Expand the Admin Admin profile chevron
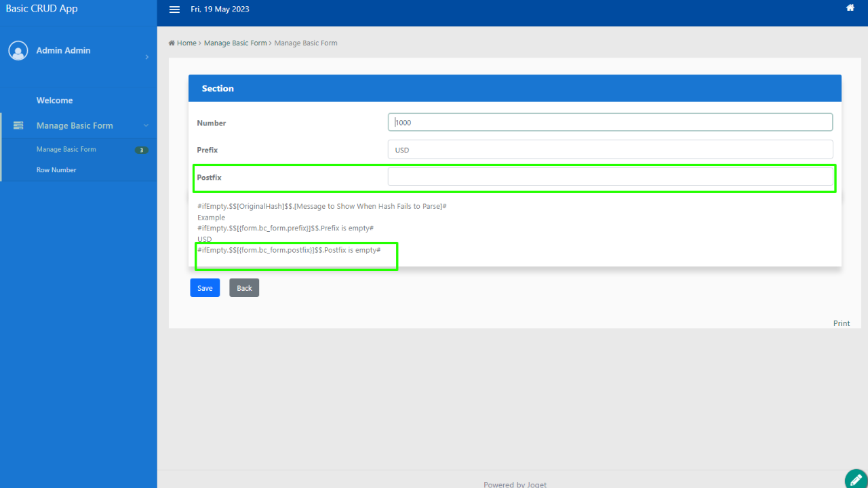Screen dimensions: 868x488 146,57
